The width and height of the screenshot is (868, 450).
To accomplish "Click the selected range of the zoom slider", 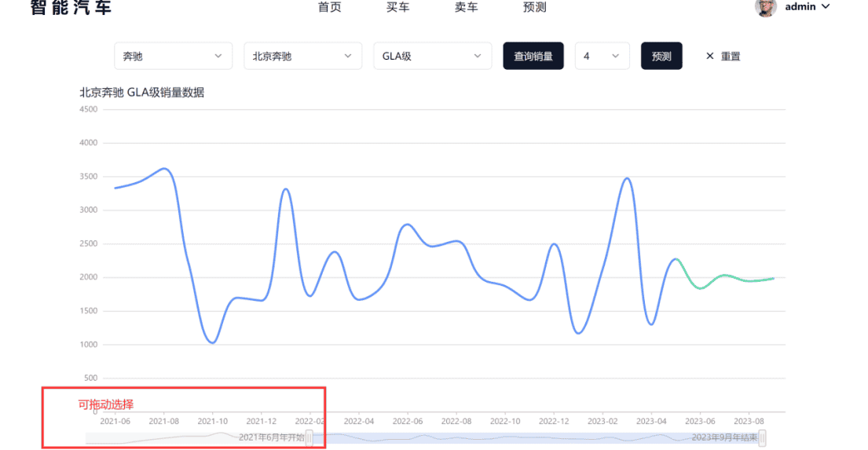I will coord(536,437).
